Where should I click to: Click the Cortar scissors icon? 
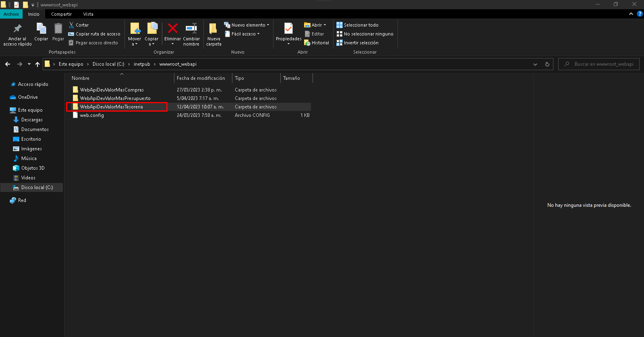point(71,25)
